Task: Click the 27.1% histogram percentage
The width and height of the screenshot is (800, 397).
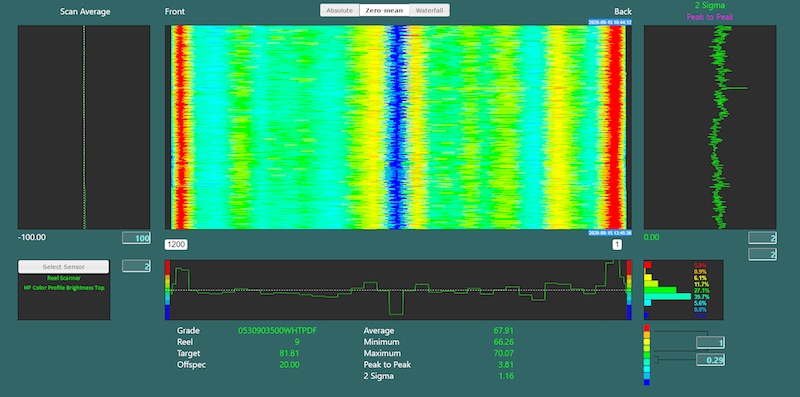Action: click(x=702, y=290)
